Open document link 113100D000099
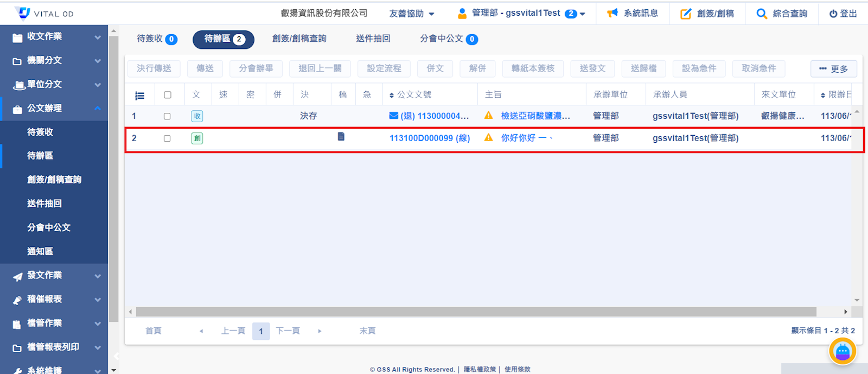This screenshot has height=374, width=868. (x=421, y=138)
